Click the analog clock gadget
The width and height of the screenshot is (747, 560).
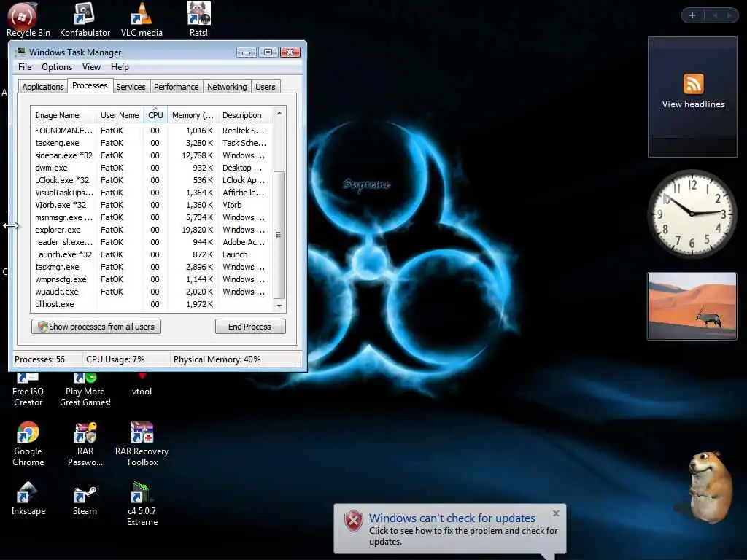tap(692, 214)
